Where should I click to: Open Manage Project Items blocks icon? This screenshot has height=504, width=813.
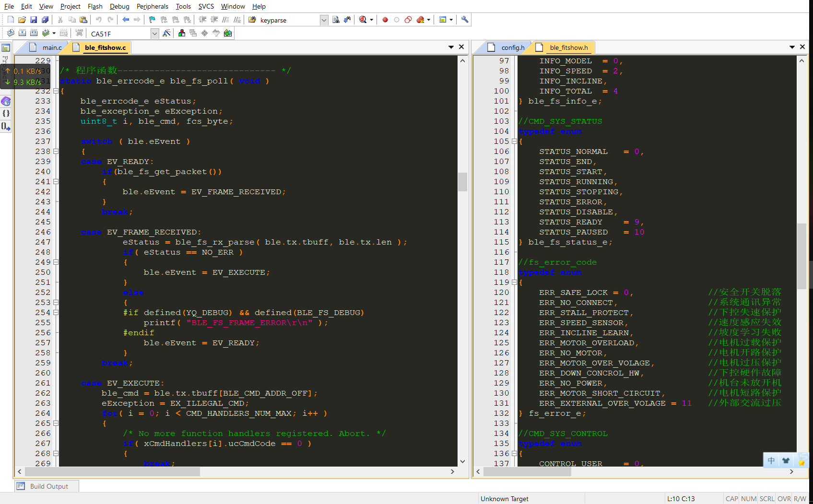pos(182,33)
